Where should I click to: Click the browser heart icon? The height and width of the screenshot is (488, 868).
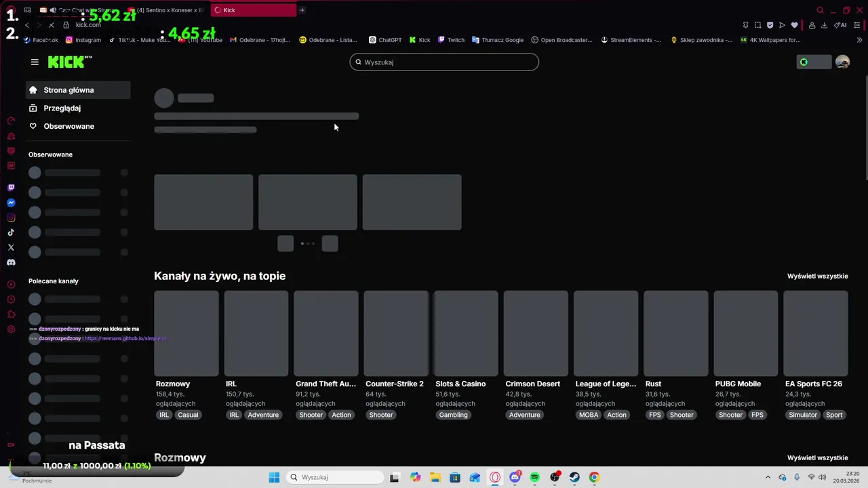point(794,25)
